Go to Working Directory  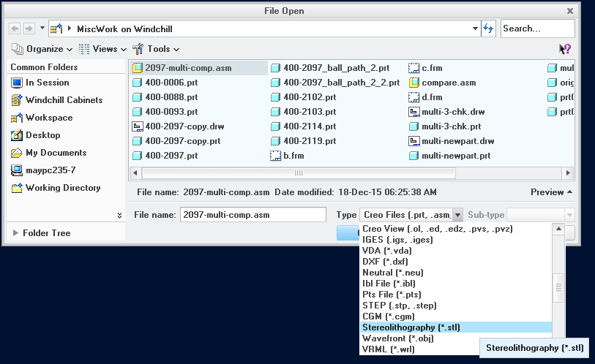pyautogui.click(x=56, y=188)
